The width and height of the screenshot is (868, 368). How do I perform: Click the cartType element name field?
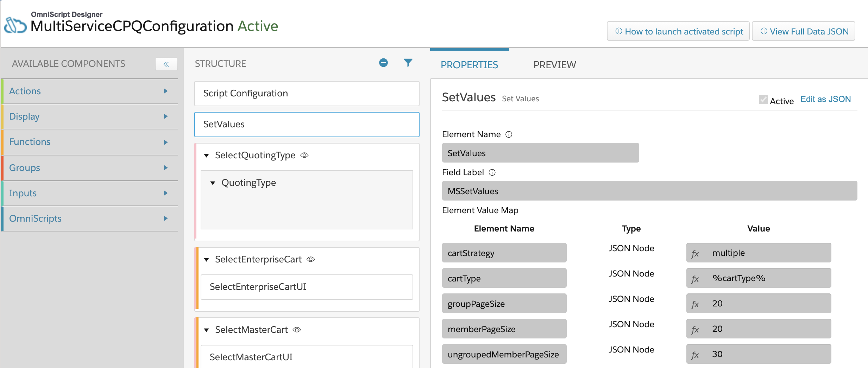504,278
